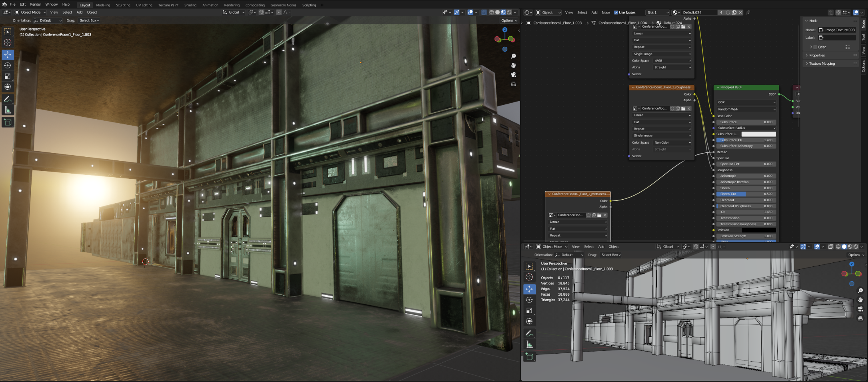Open the GGX distribution dropdown
Screen dimensions: 868x382
tap(746, 102)
